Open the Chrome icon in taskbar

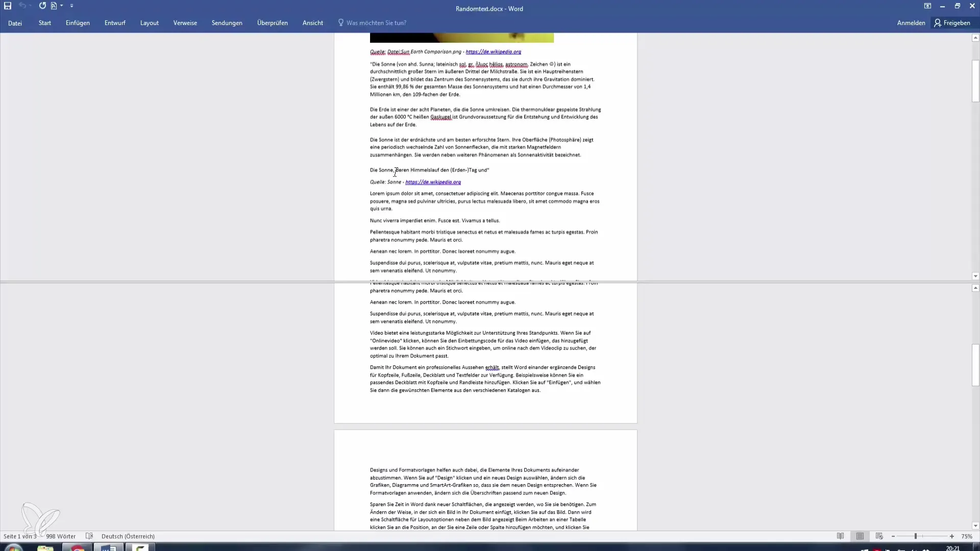pyautogui.click(x=77, y=547)
